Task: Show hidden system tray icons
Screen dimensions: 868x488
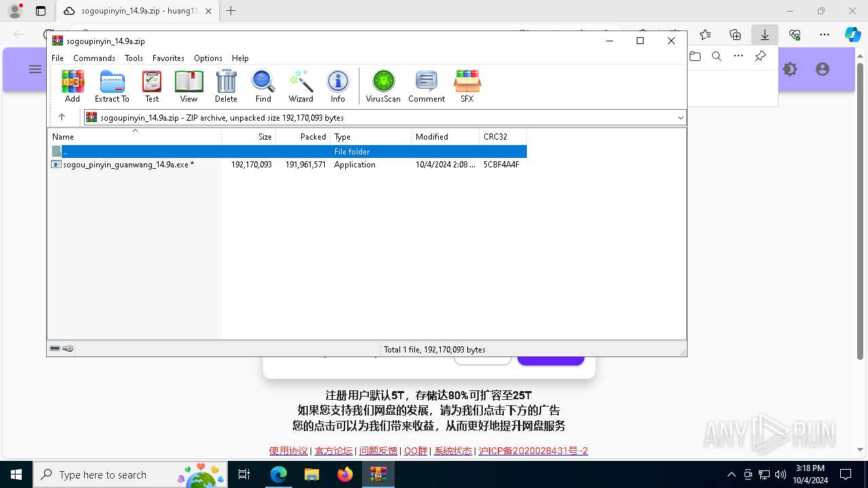Action: pos(731,474)
